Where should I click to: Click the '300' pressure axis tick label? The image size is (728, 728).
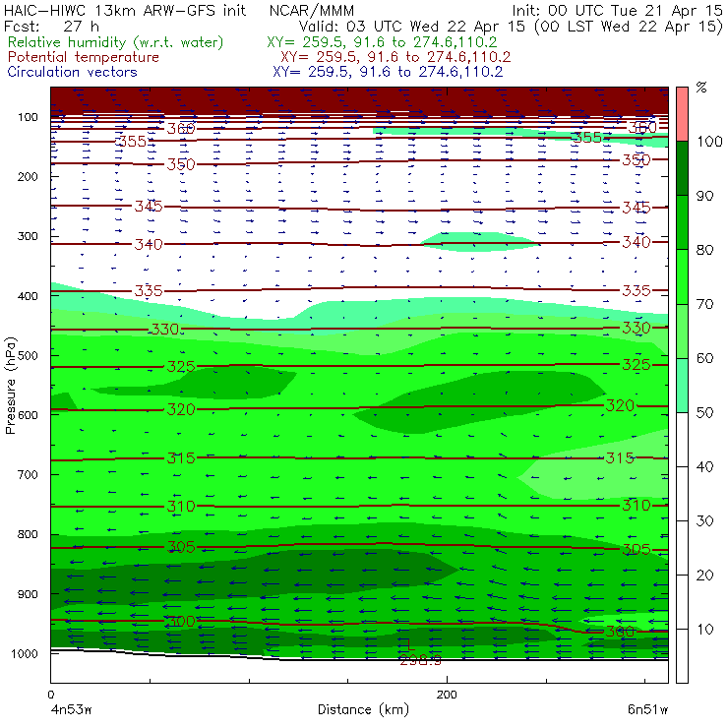click(28, 236)
